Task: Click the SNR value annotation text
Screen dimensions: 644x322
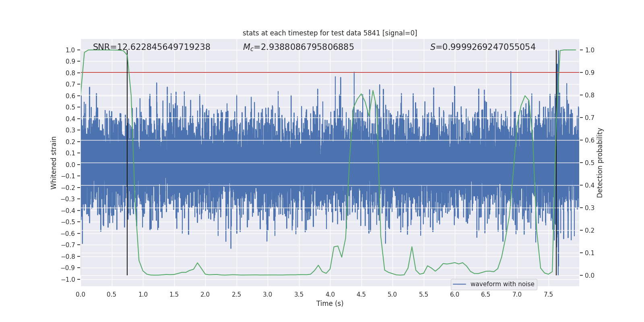Action: 151,47
